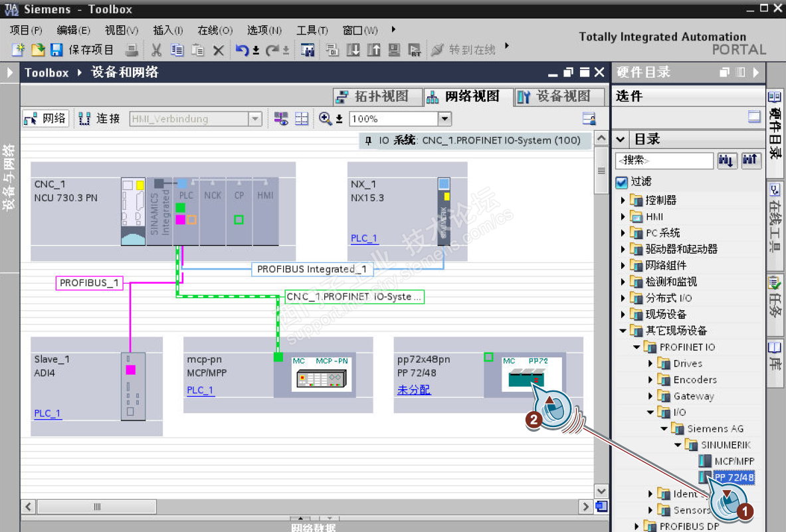This screenshot has height=532, width=786.
Task: Toggle the 网络 networking mode button
Action: [46, 119]
